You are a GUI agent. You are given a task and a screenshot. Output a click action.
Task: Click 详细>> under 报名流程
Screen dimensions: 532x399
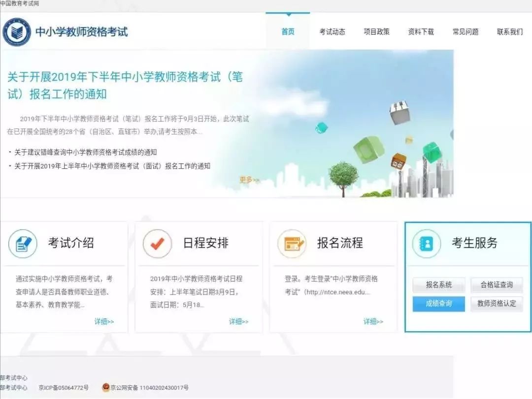(x=373, y=321)
